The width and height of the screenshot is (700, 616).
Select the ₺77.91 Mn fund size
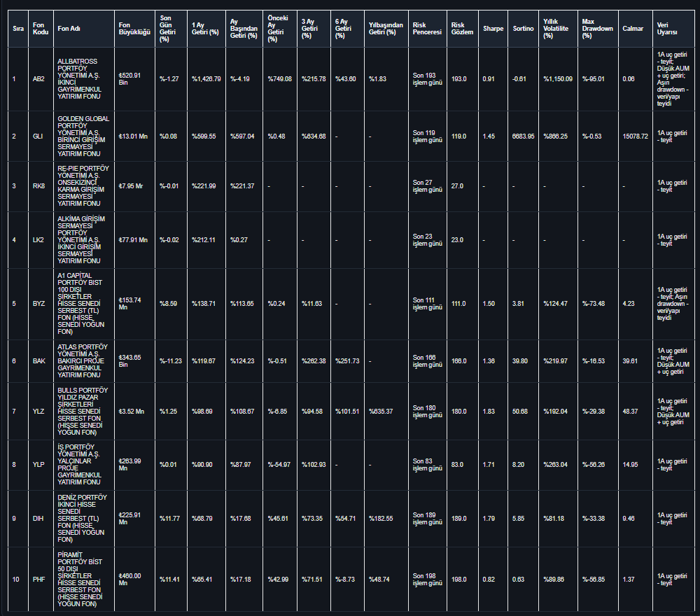(x=133, y=240)
